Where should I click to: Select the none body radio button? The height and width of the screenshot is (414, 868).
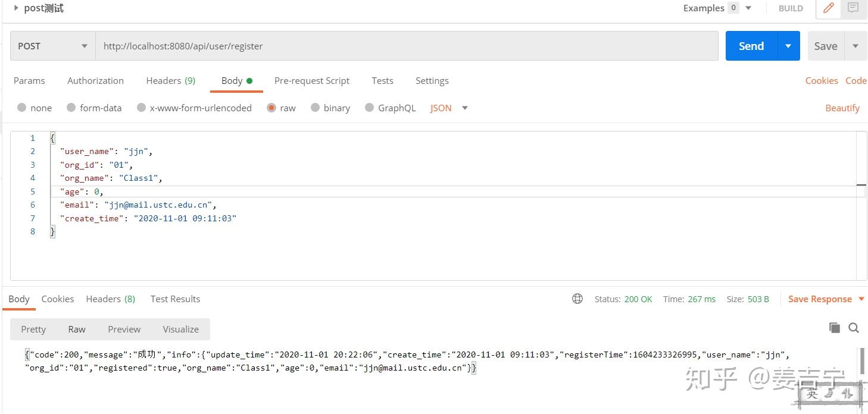point(22,108)
